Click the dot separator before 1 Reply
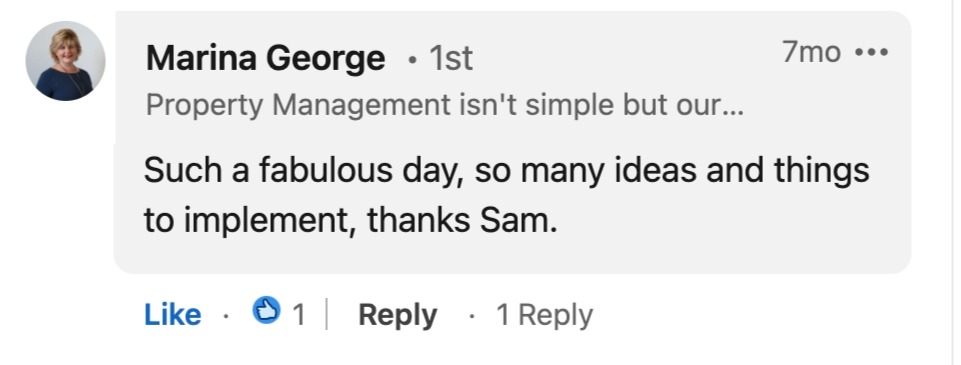Image resolution: width=961 pixels, height=365 pixels. coord(471,316)
